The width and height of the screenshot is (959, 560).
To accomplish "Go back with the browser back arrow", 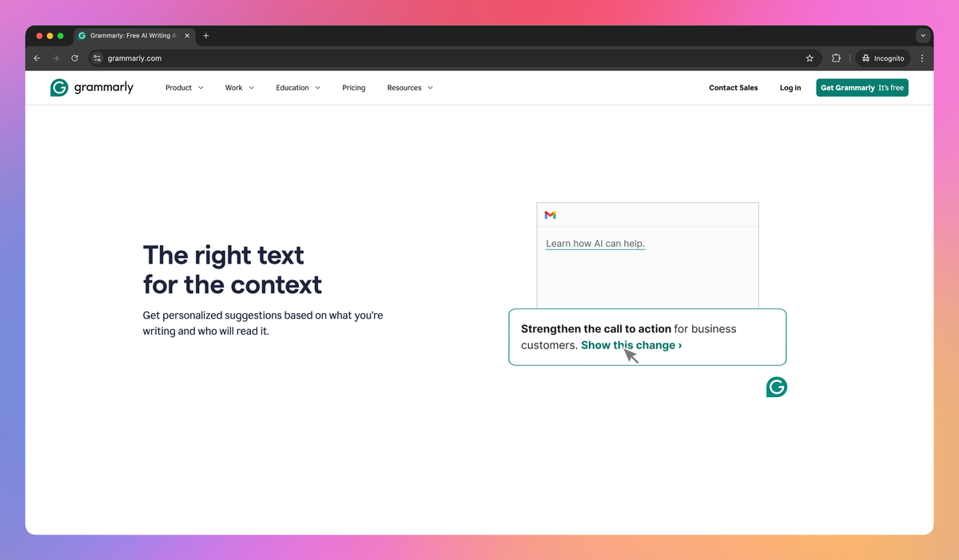I will [37, 58].
